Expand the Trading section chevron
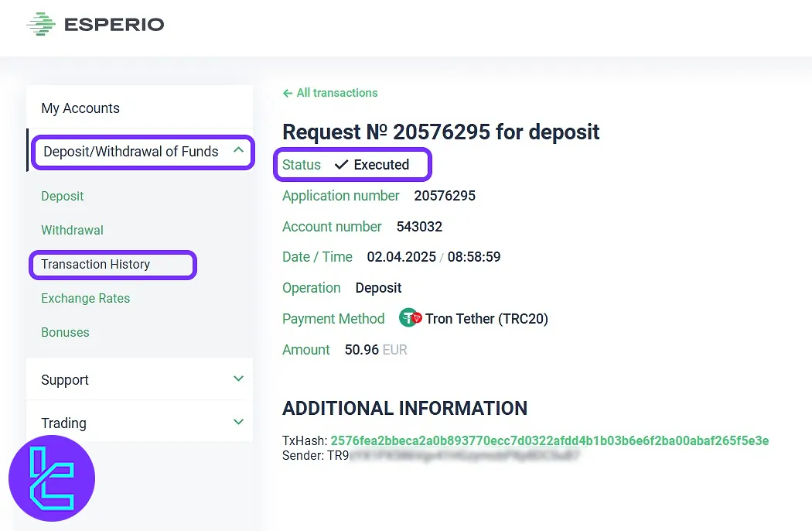 coord(238,422)
